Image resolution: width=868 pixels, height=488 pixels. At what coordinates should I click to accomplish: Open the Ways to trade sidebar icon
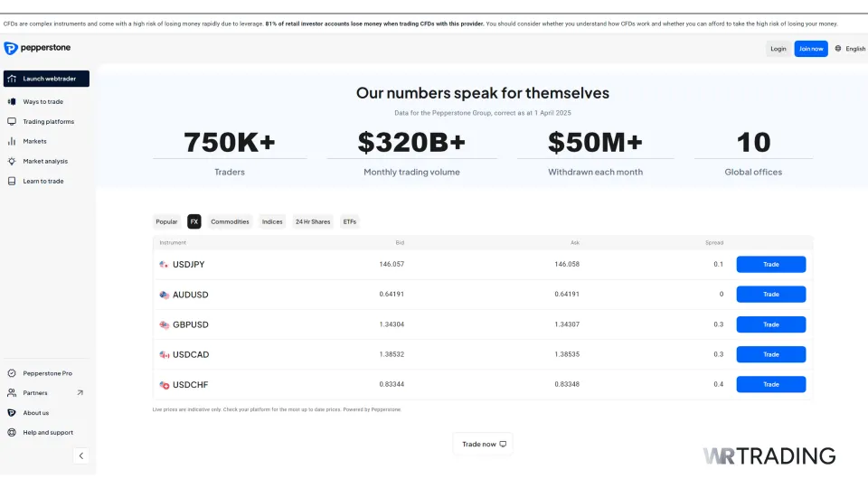(12, 101)
